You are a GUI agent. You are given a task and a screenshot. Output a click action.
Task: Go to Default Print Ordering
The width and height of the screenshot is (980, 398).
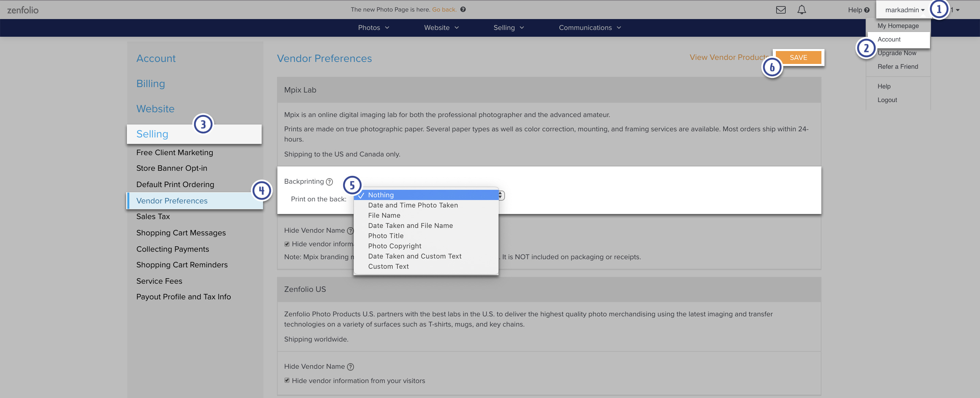(175, 184)
